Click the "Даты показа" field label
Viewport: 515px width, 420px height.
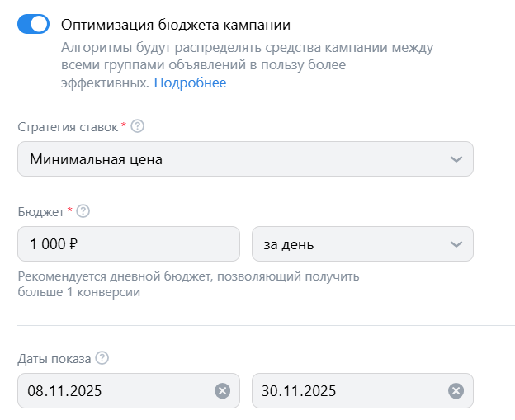click(x=54, y=358)
